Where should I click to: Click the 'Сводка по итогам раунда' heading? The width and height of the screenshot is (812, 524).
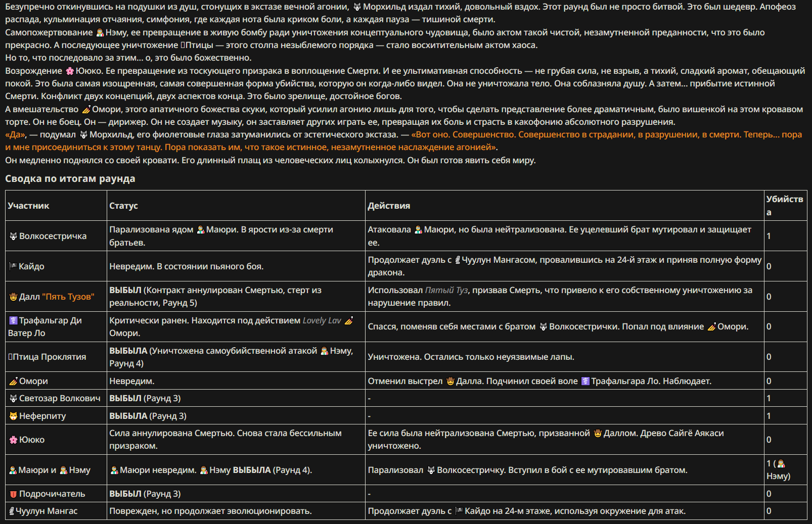point(70,178)
